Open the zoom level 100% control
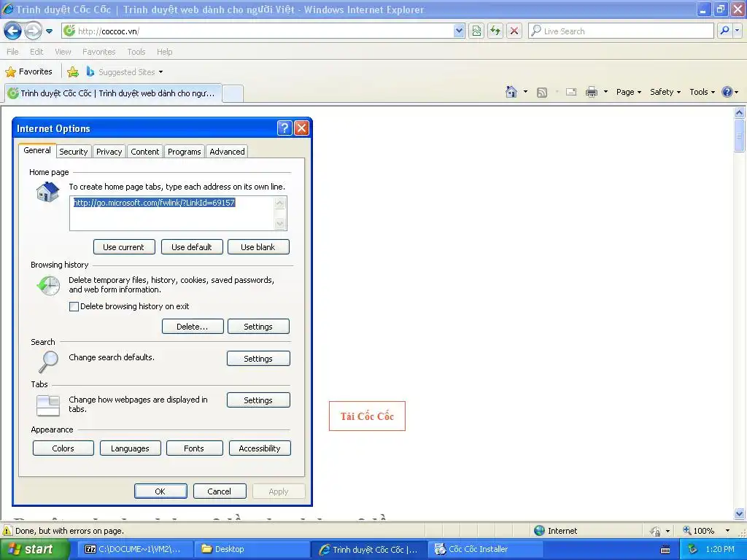747x560 pixels. click(x=706, y=531)
